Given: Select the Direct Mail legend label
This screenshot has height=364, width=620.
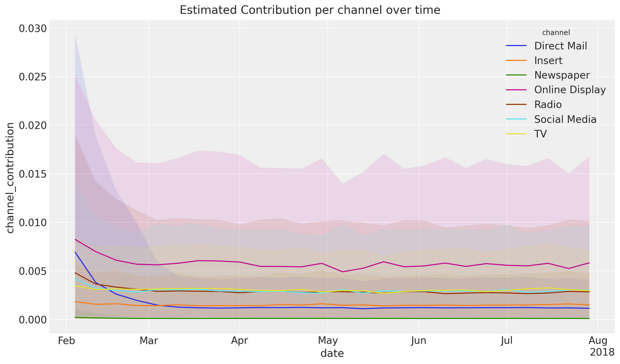Looking at the screenshot, I should (x=561, y=46).
